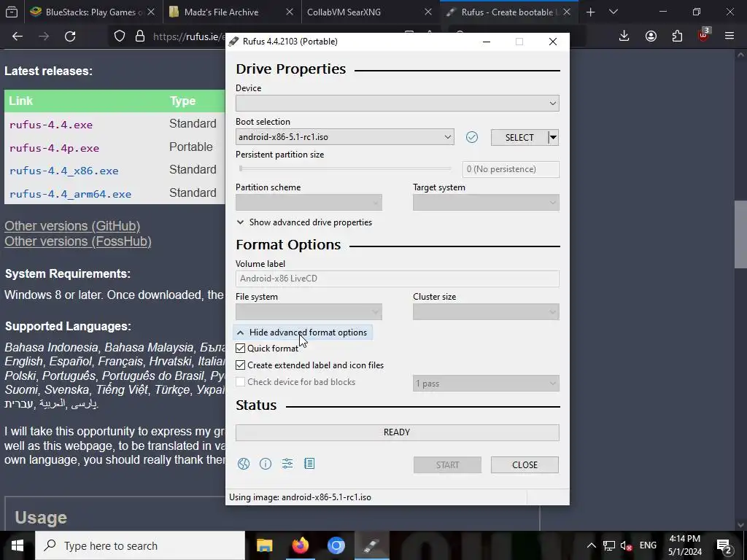Open the notification center icon
Viewport: 747px width, 560px height.
pyautogui.click(x=724, y=545)
